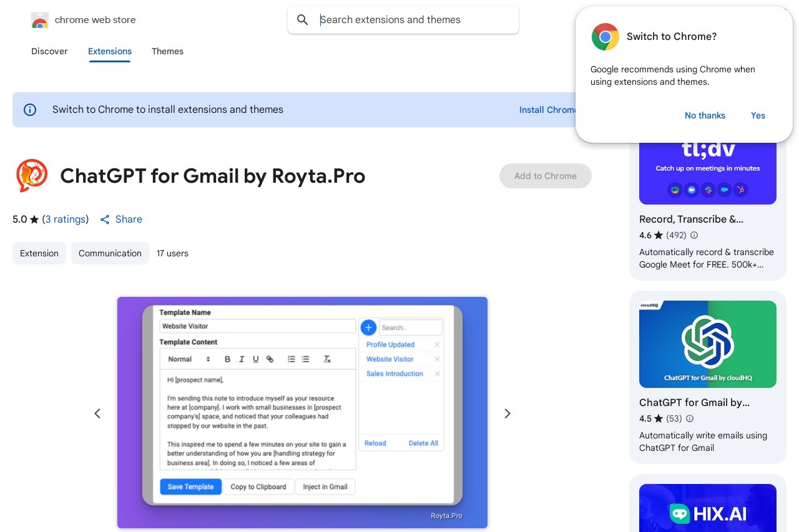Select the Communication category chip
The width and height of the screenshot is (799, 532).
pyautogui.click(x=110, y=253)
